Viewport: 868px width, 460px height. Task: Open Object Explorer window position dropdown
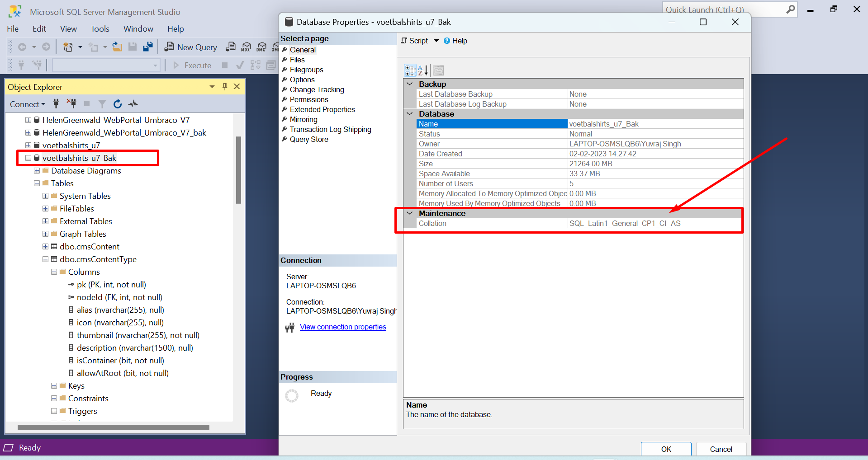212,87
